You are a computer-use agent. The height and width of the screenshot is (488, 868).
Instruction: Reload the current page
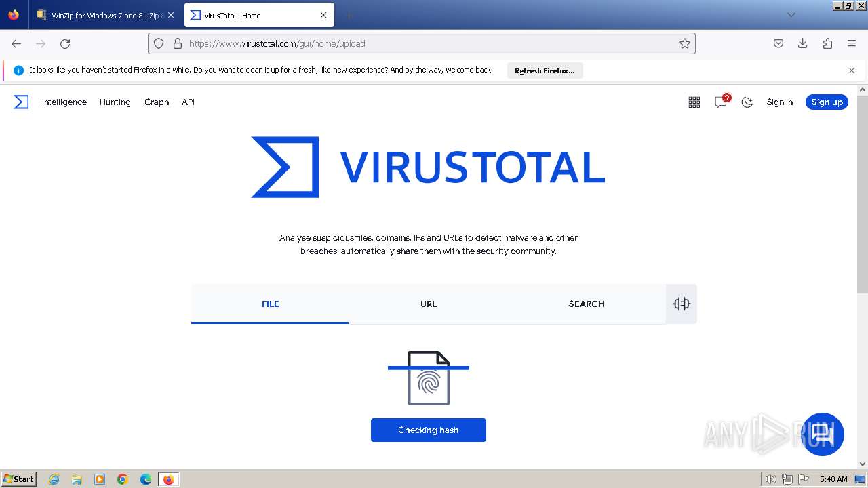click(65, 43)
